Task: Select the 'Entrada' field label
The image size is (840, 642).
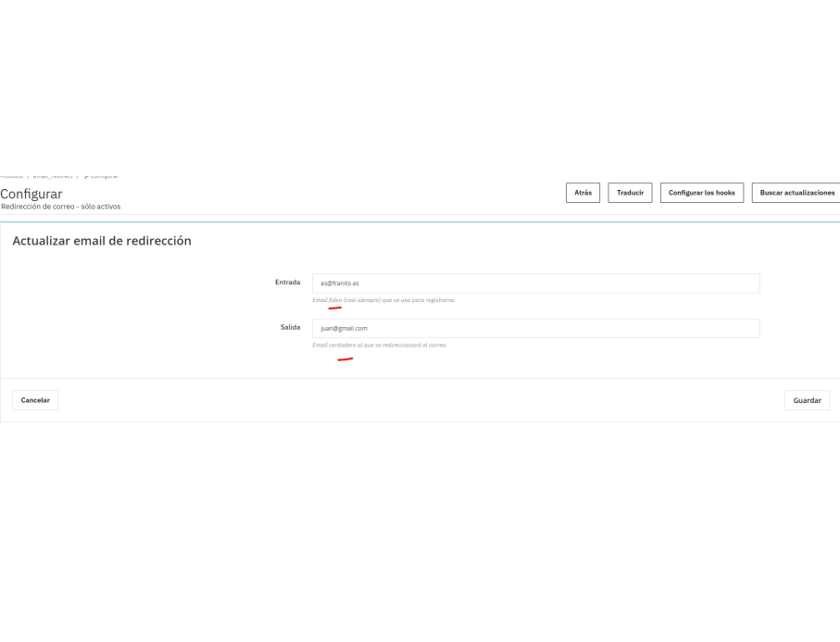Action: tap(288, 283)
